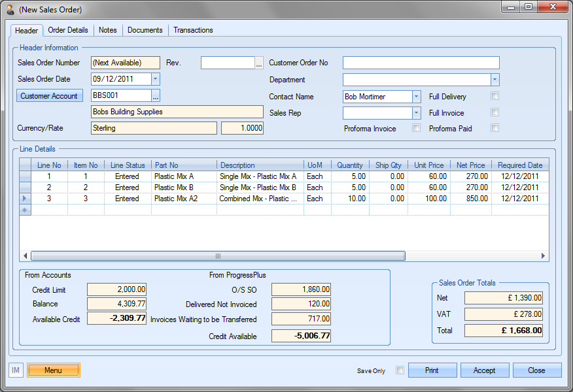Open the Sales Order Date dropdown
573x392 pixels.
[x=155, y=79]
